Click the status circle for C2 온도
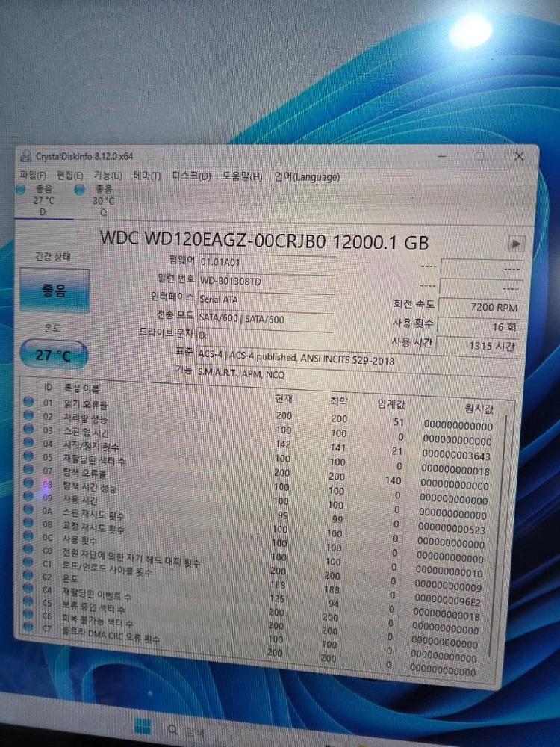The width and height of the screenshot is (560, 747). (28, 575)
